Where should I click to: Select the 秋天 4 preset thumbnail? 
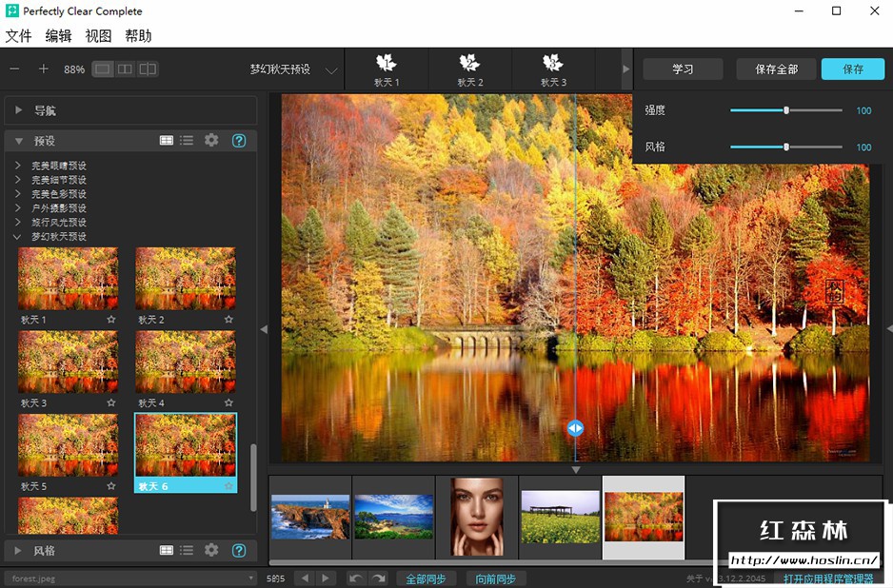click(185, 362)
